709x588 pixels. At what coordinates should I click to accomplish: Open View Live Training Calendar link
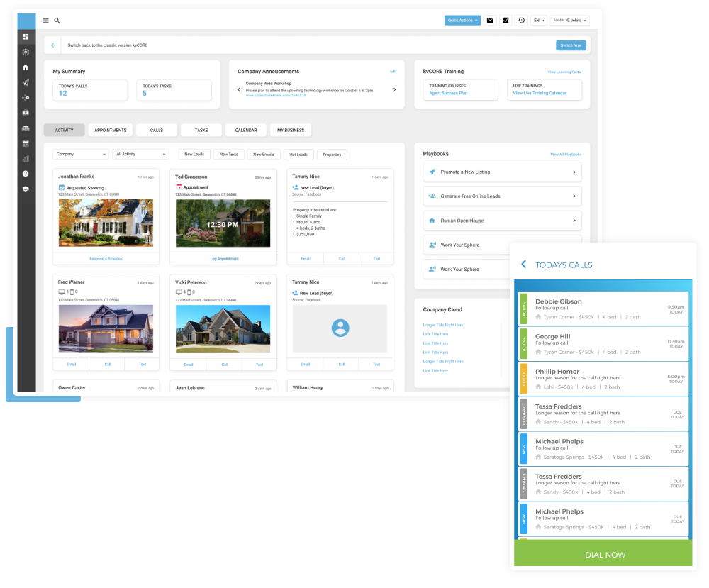[540, 93]
